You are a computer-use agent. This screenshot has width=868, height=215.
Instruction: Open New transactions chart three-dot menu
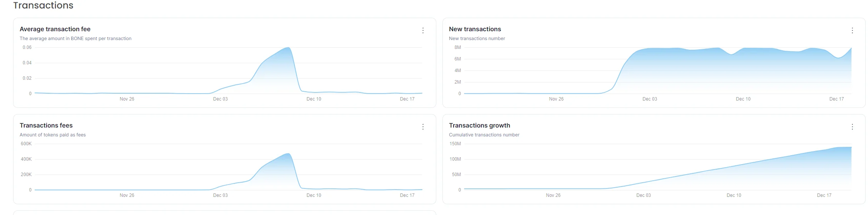[x=852, y=30]
